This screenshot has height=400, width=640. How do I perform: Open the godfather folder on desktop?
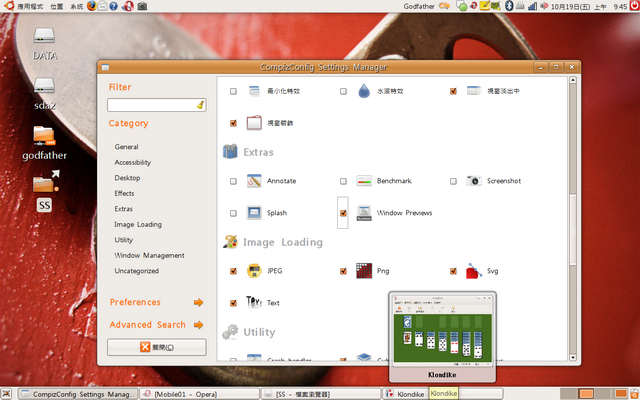pos(44,143)
